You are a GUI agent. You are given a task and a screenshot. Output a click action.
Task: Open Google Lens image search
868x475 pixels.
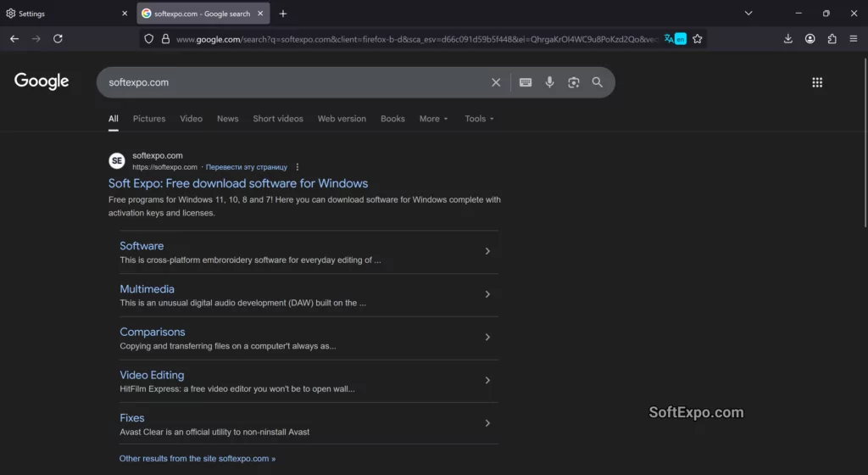[574, 82]
